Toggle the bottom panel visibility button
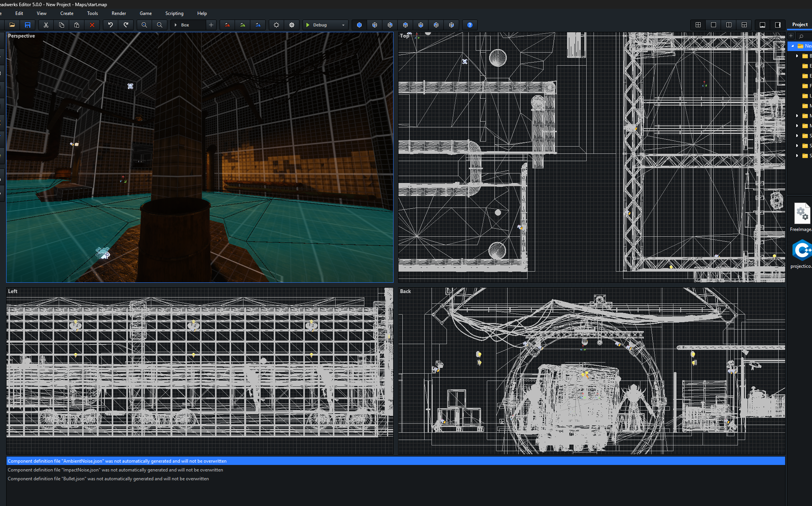This screenshot has height=506, width=812. [762, 25]
